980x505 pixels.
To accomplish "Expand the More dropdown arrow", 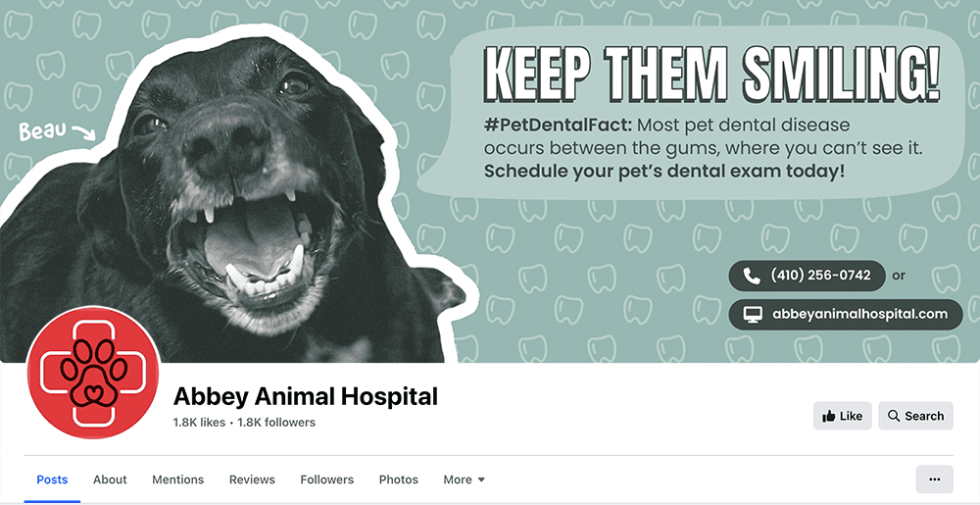I will click(x=481, y=480).
